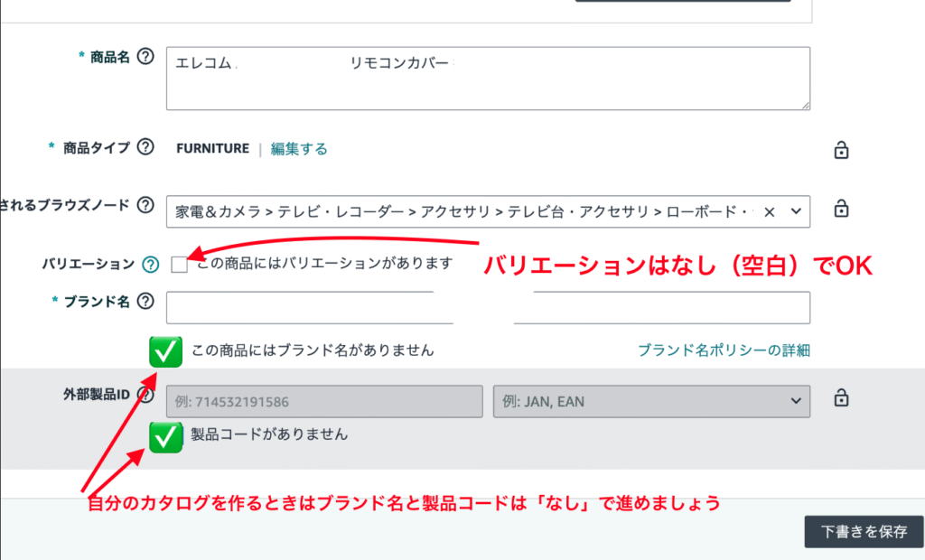Click the lock icon on the browse node row
The height and width of the screenshot is (560, 925).
tap(840, 209)
